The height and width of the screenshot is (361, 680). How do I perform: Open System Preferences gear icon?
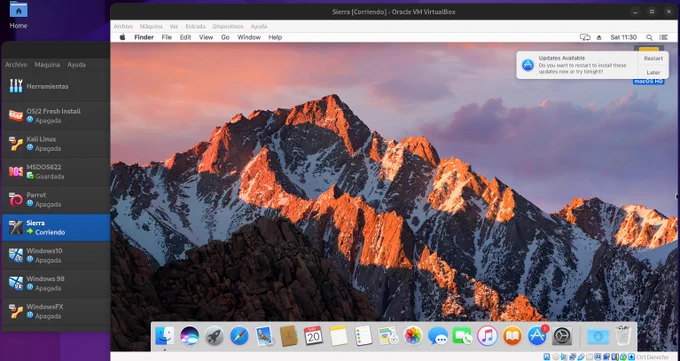pos(562,336)
